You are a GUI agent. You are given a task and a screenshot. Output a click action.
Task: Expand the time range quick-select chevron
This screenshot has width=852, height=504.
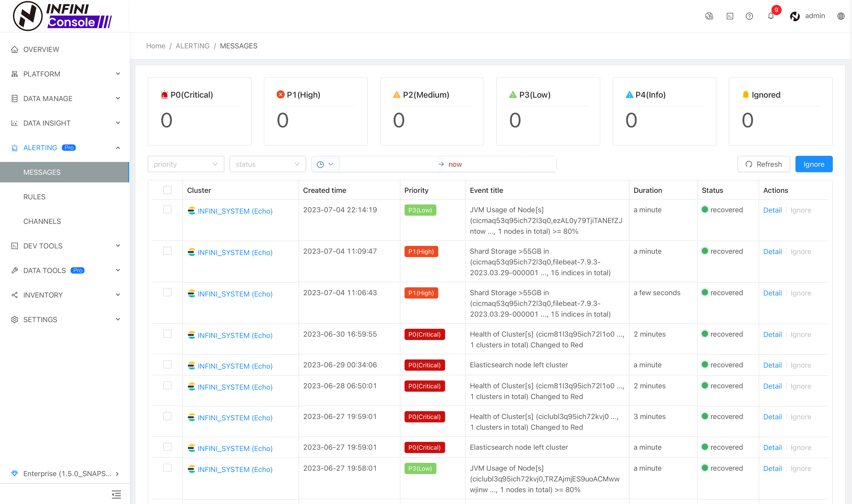tap(331, 165)
